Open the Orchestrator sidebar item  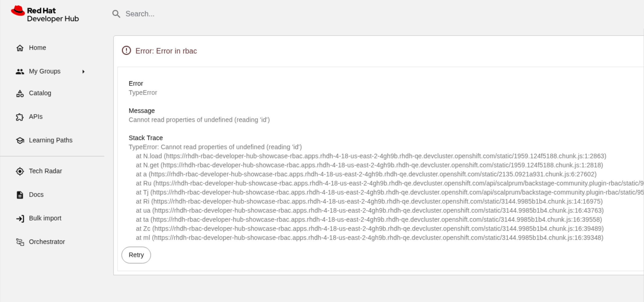point(47,242)
